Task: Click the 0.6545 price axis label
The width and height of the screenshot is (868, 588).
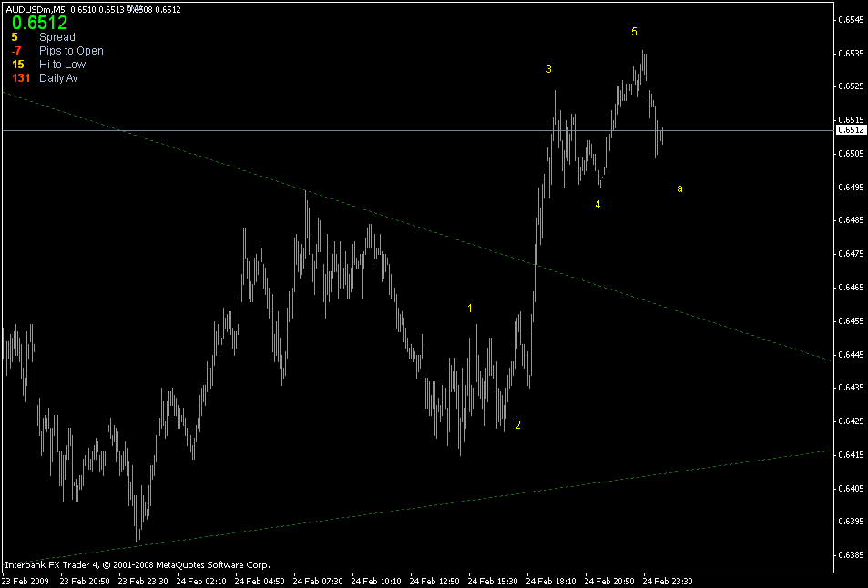Action: coord(851,19)
